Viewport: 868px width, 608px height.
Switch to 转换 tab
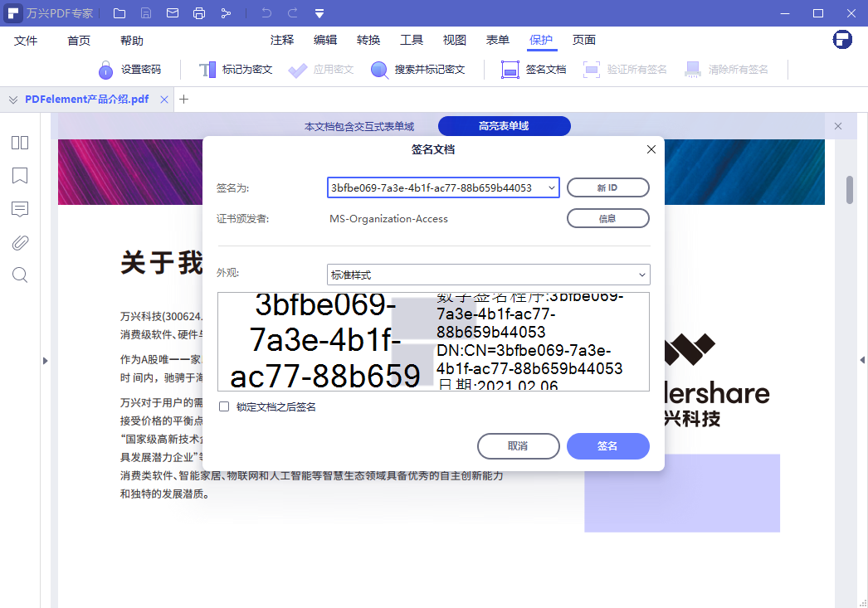click(x=368, y=40)
